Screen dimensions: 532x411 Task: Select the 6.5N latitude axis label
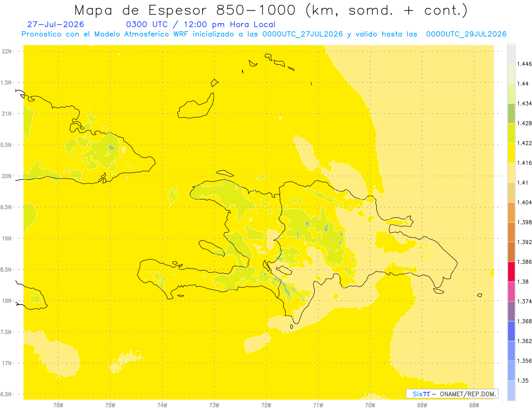[x=6, y=394]
